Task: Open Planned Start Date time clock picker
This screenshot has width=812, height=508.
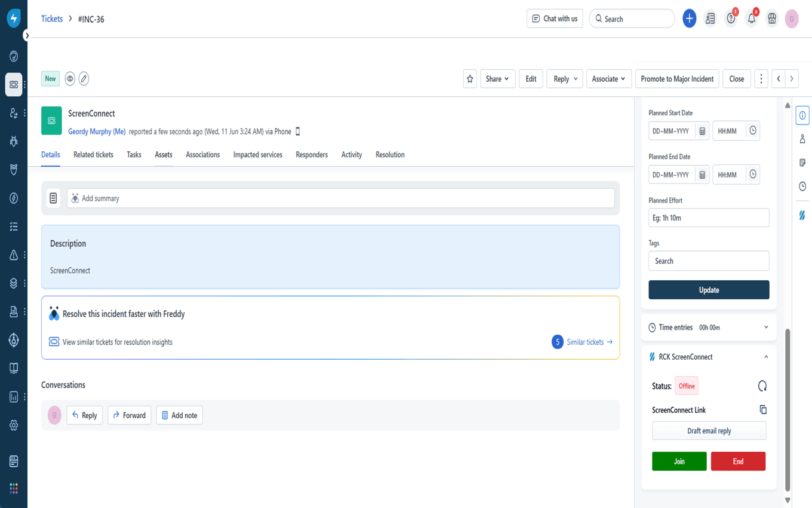Action: [x=753, y=130]
